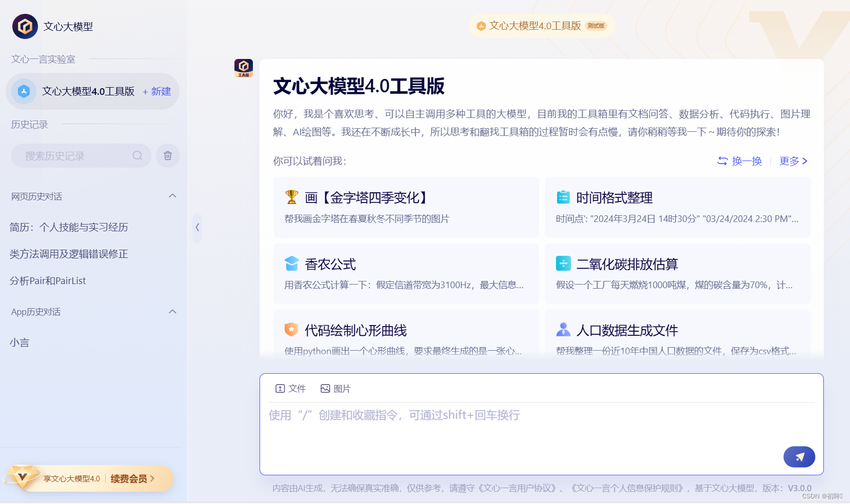Click the time description containing 2024年3月24日
The width and height of the screenshot is (850, 504).
(677, 219)
